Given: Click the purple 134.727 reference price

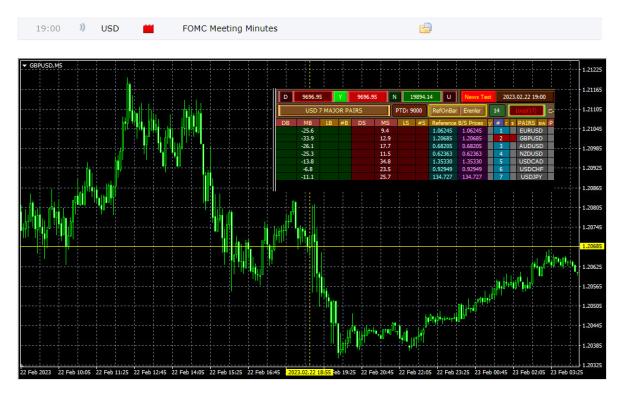Looking at the screenshot, I should coord(472,177).
